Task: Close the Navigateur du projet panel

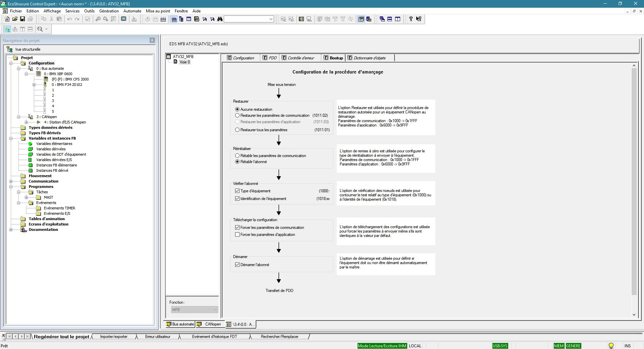Action: (152, 40)
